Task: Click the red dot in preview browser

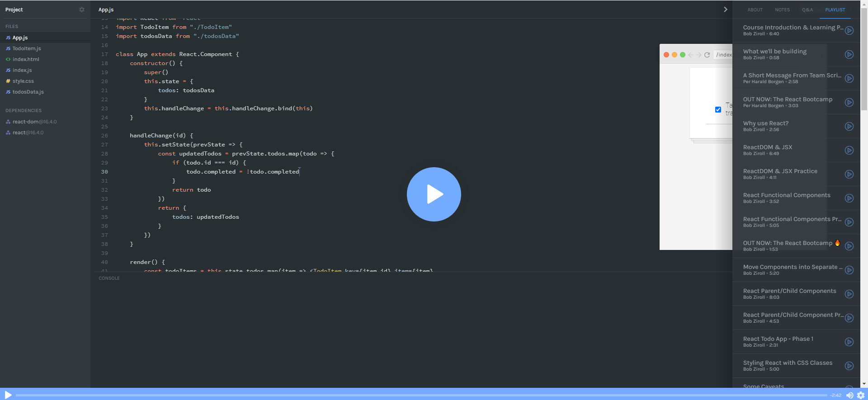Action: click(x=666, y=55)
